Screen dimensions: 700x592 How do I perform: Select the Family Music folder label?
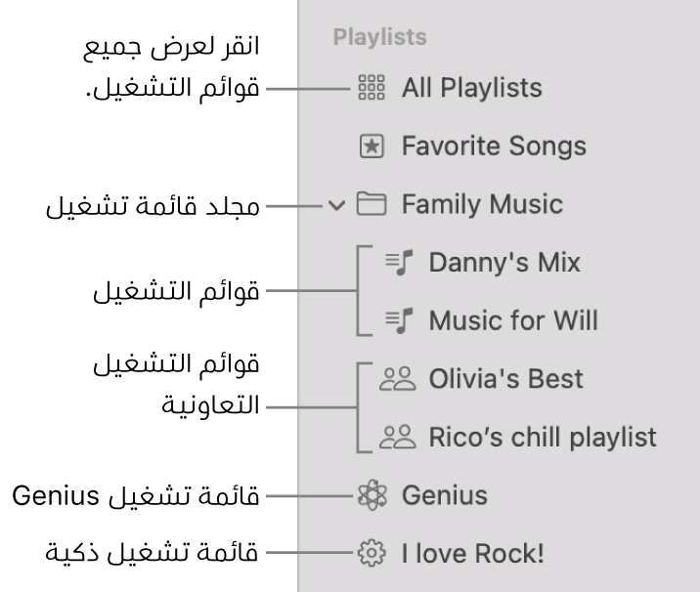pyautogui.click(x=482, y=205)
